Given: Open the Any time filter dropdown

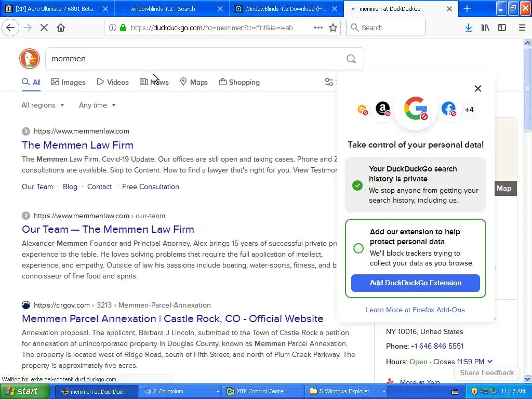Looking at the screenshot, I should point(97,105).
